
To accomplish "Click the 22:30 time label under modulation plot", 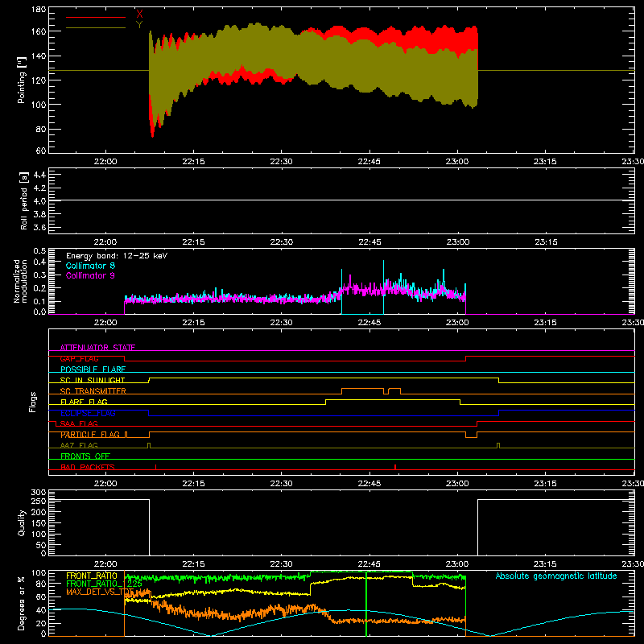I will click(281, 323).
